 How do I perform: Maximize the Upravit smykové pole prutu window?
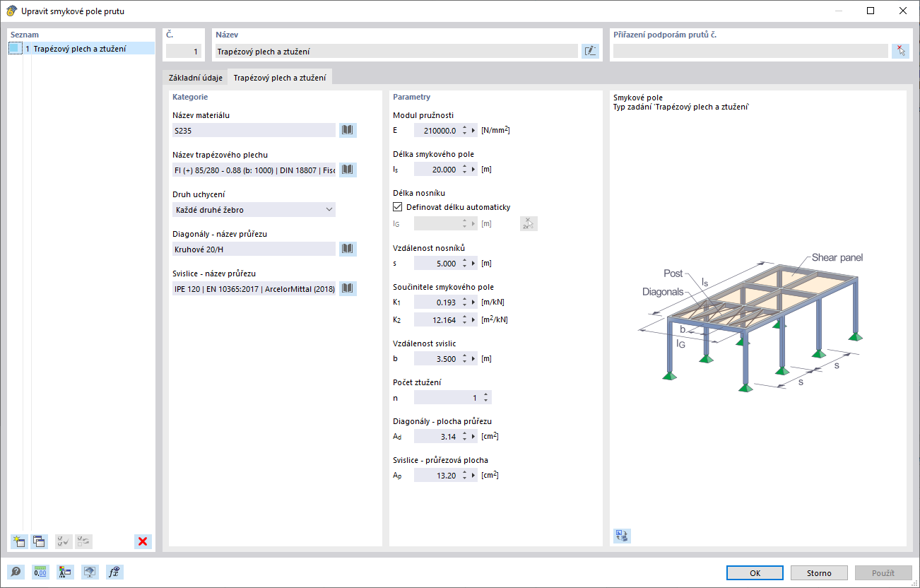[x=871, y=11]
